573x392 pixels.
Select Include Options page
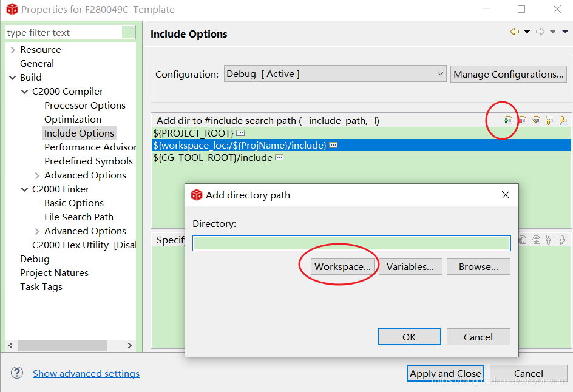(79, 133)
